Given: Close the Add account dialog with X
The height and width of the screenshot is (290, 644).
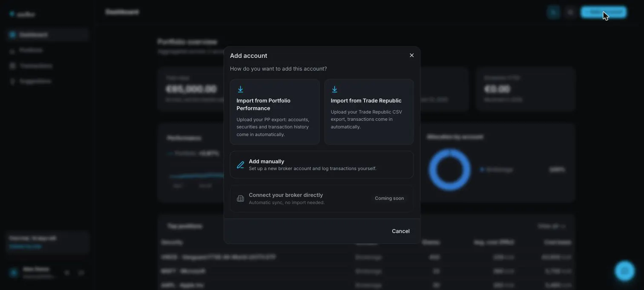Looking at the screenshot, I should pyautogui.click(x=411, y=55).
